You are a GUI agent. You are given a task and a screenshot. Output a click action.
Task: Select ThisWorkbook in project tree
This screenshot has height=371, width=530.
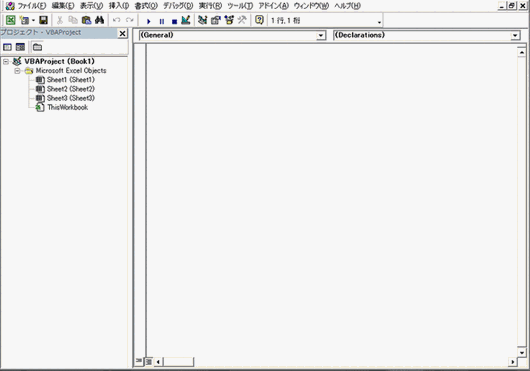pos(68,107)
